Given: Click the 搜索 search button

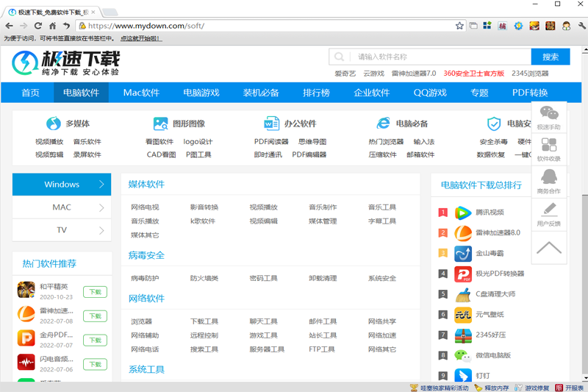Looking at the screenshot, I should coord(551,57).
